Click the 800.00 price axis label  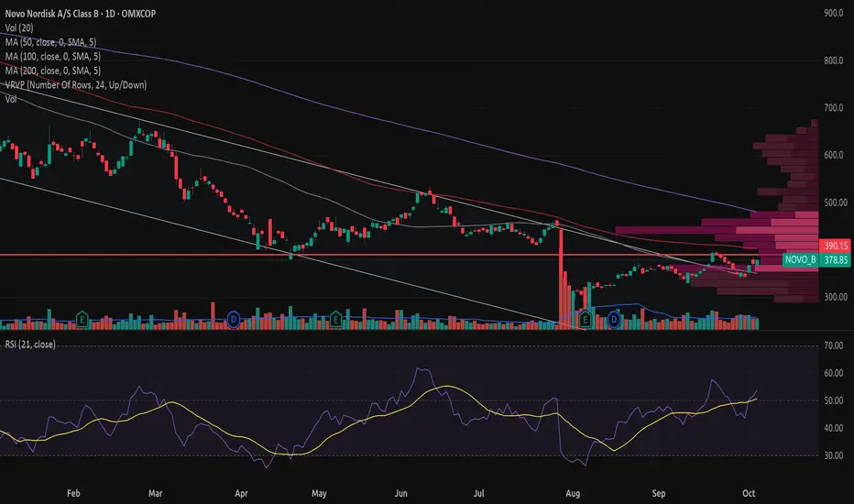click(833, 60)
